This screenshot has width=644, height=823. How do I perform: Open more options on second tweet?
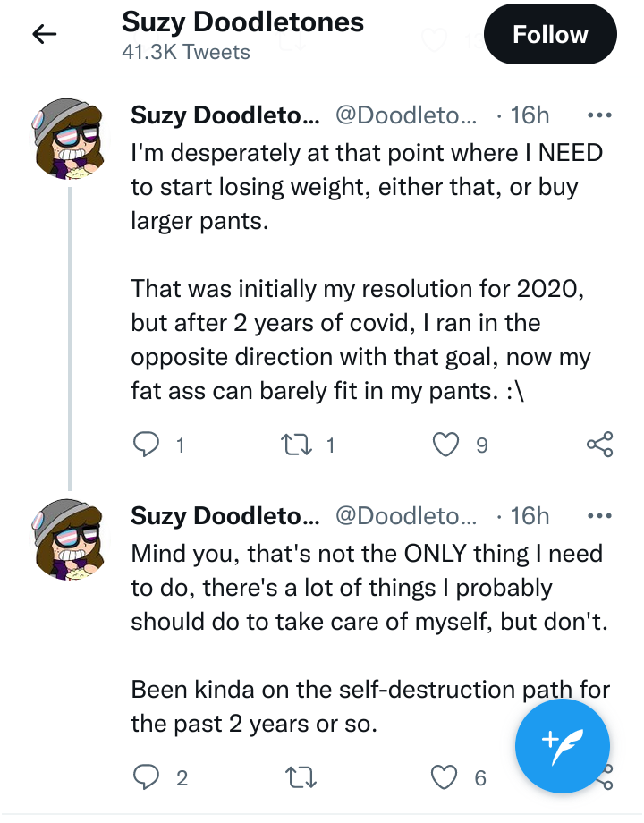(599, 516)
